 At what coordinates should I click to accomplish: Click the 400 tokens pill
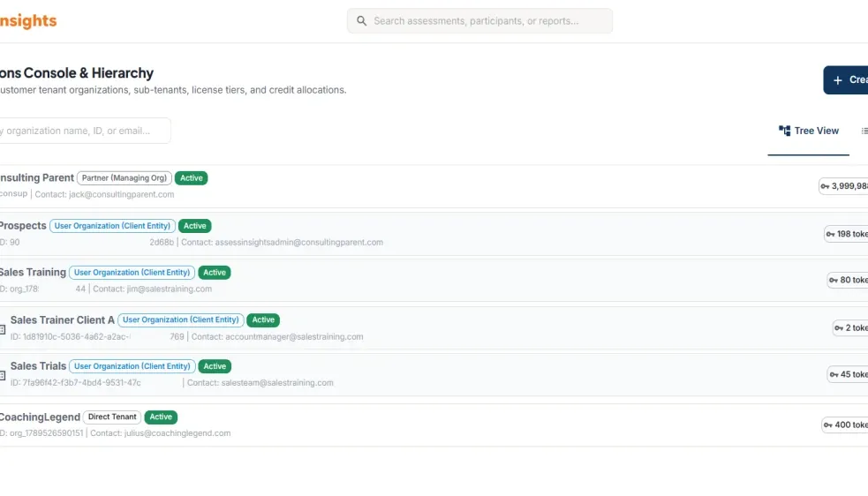coord(845,425)
